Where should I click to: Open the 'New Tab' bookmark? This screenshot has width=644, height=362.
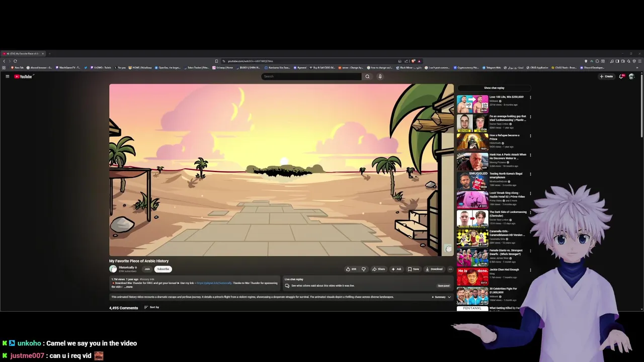18,67
